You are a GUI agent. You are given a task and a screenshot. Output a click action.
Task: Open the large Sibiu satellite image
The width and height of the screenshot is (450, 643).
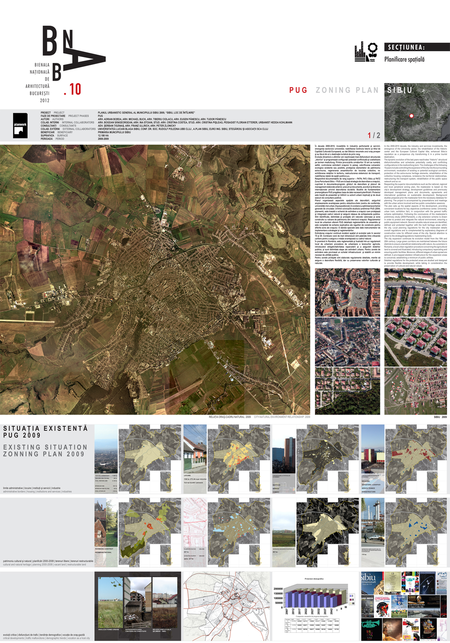tap(155, 279)
